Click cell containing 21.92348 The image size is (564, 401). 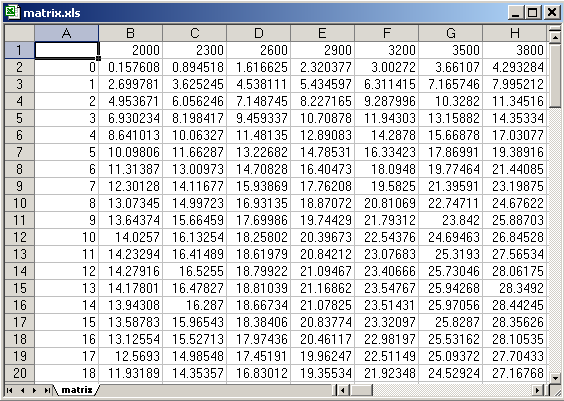point(387,373)
